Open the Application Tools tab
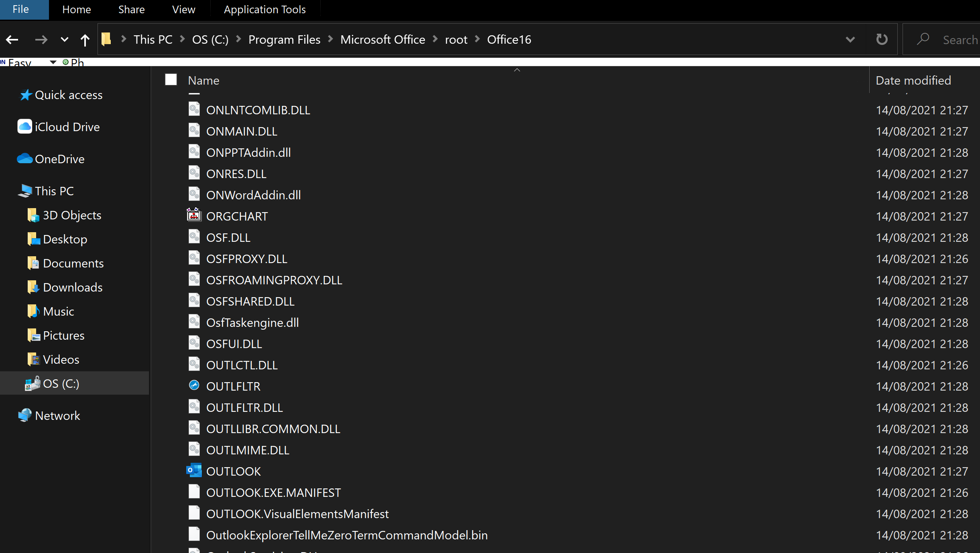Screen dimensions: 980x553 click(265, 9)
